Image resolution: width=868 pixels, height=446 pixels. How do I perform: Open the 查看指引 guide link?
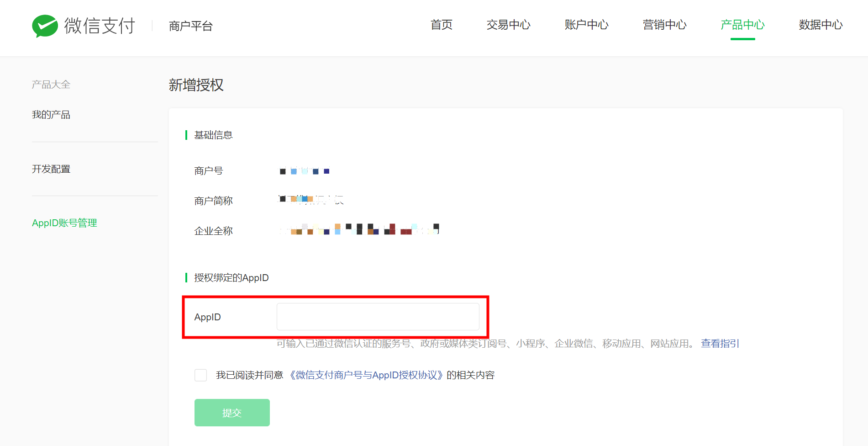[x=720, y=344]
